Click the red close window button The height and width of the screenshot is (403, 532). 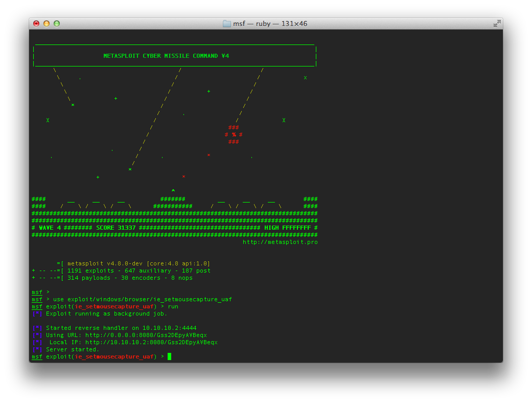click(x=36, y=24)
